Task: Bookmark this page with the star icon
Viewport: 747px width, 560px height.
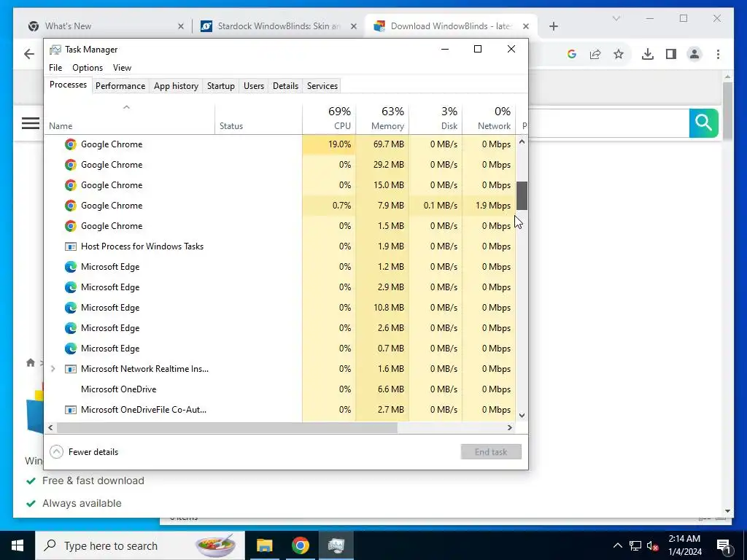Action: (x=619, y=54)
